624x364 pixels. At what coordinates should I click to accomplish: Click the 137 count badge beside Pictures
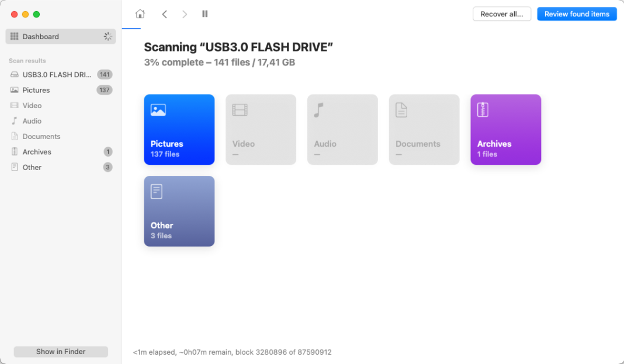(105, 89)
